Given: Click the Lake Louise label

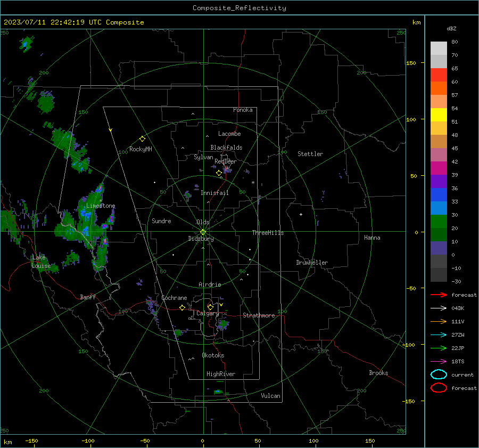Looking at the screenshot, I should click(x=41, y=262).
